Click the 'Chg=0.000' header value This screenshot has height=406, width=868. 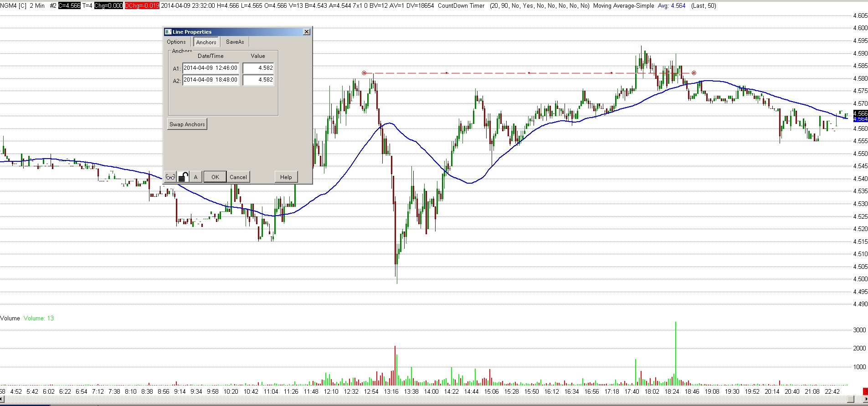click(108, 6)
